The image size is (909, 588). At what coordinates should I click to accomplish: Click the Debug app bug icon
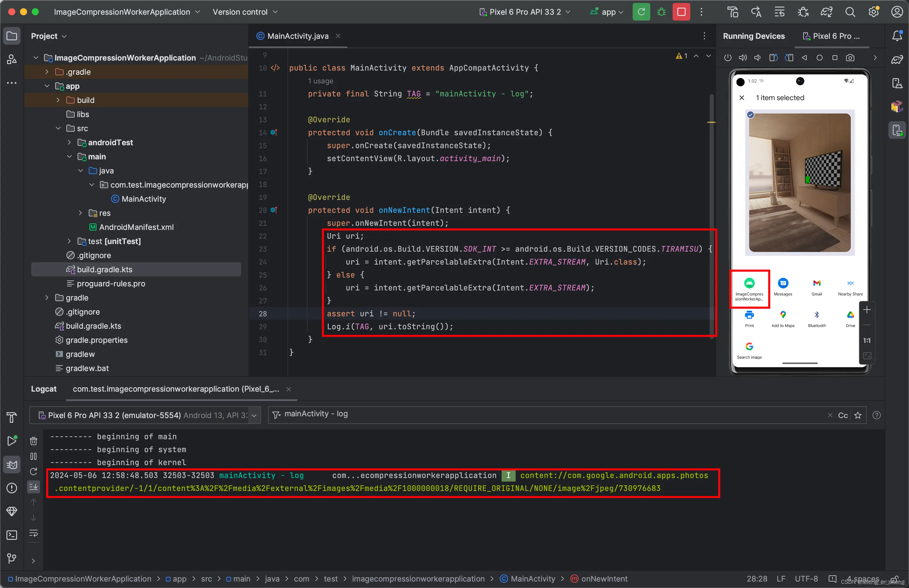(661, 12)
